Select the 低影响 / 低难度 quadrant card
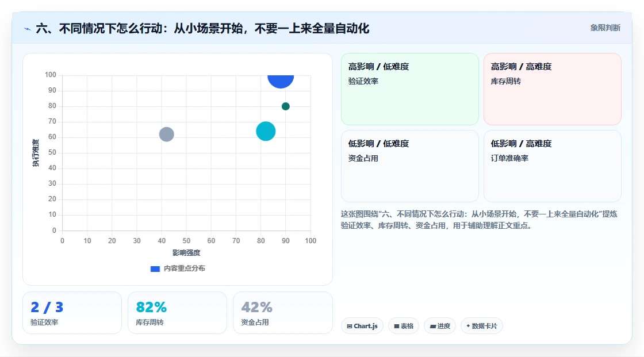This screenshot has height=357, width=644. [x=410, y=166]
